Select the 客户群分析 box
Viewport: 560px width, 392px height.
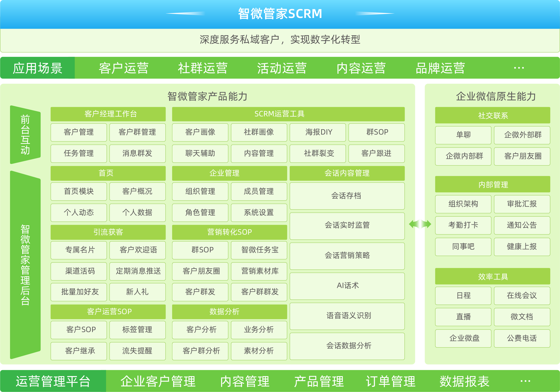pos(200,351)
